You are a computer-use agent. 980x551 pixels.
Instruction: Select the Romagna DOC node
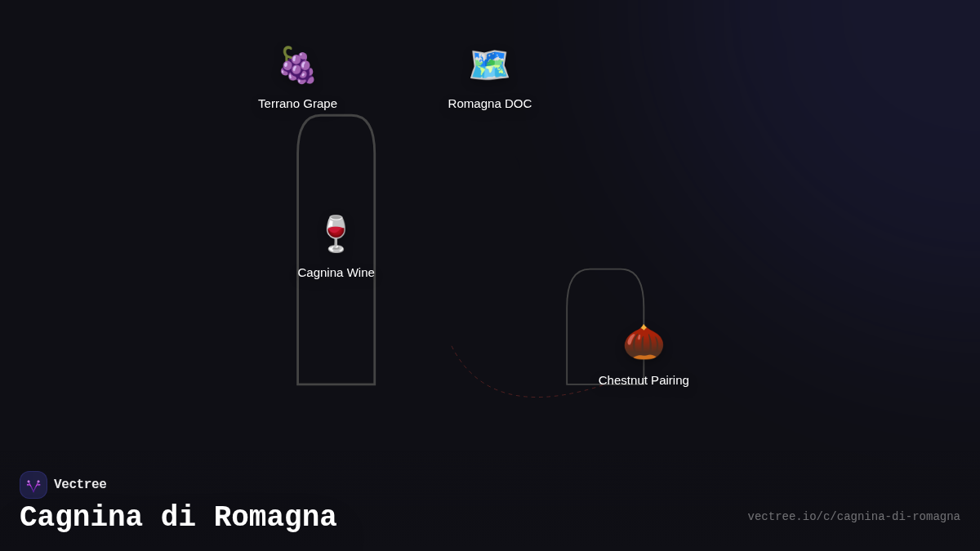[x=489, y=78]
